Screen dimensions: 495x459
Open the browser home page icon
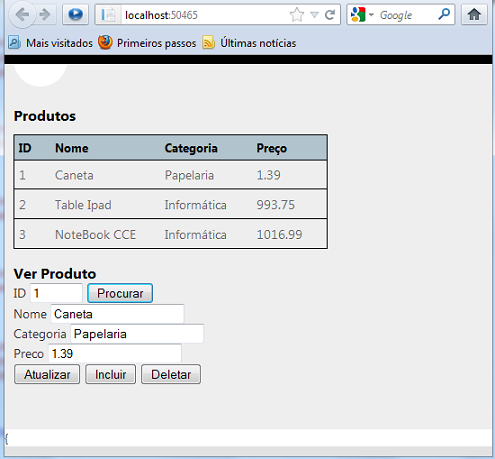tap(474, 15)
